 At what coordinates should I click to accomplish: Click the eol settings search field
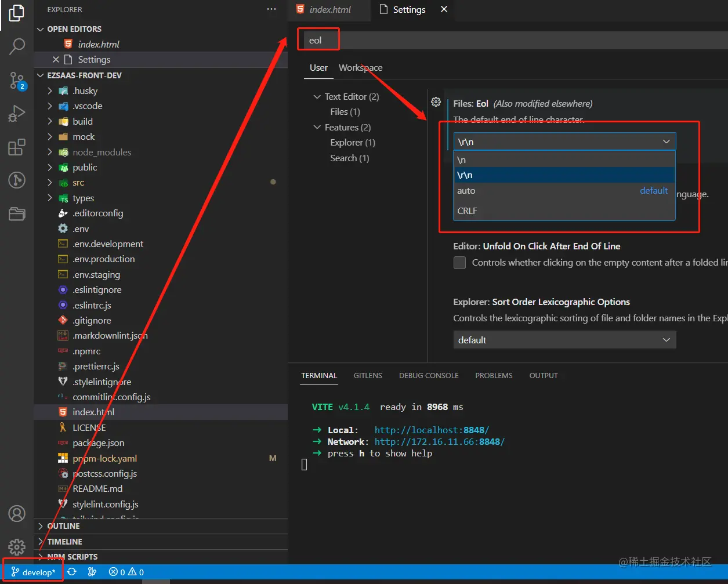pyautogui.click(x=318, y=39)
